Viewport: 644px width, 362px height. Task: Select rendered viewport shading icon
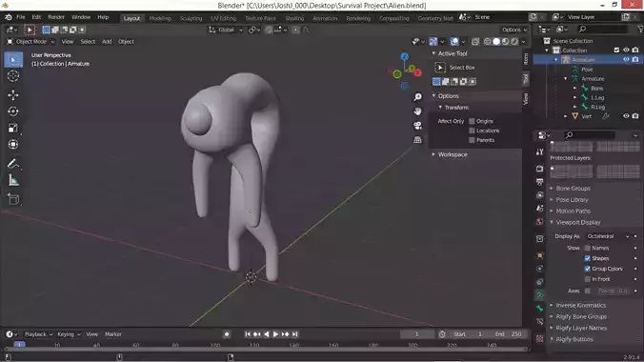pyautogui.click(x=514, y=42)
